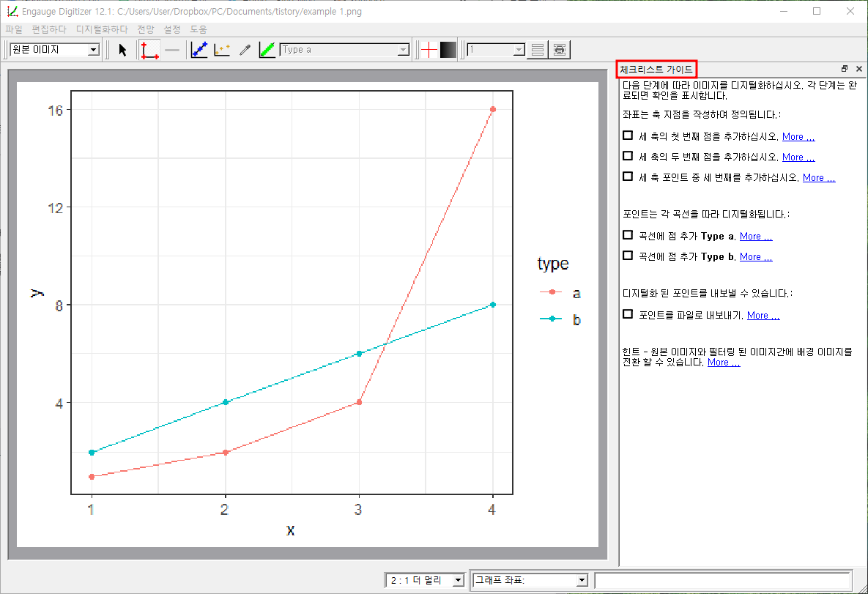868x594 pixels.
Task: Open More link for second axis point
Action: click(x=798, y=157)
